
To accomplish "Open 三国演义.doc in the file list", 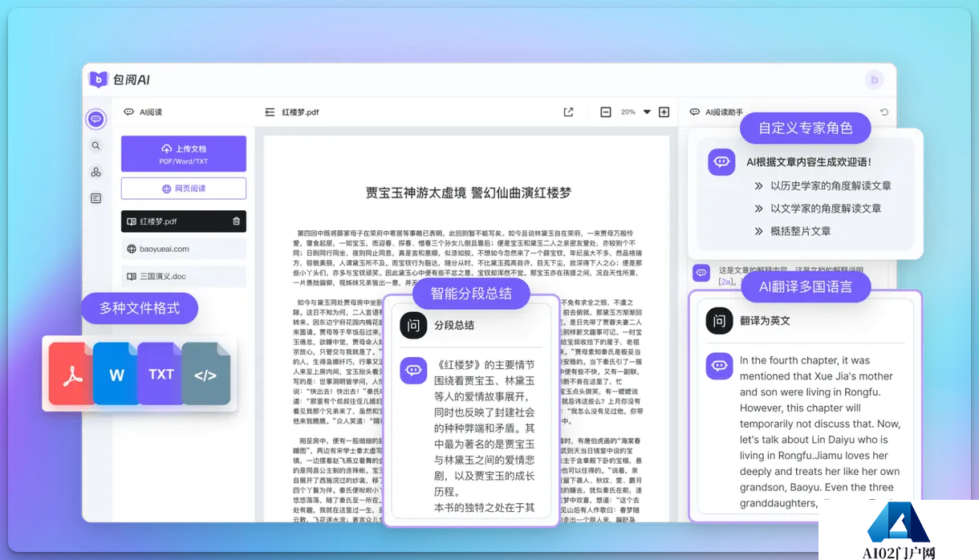I will (184, 276).
